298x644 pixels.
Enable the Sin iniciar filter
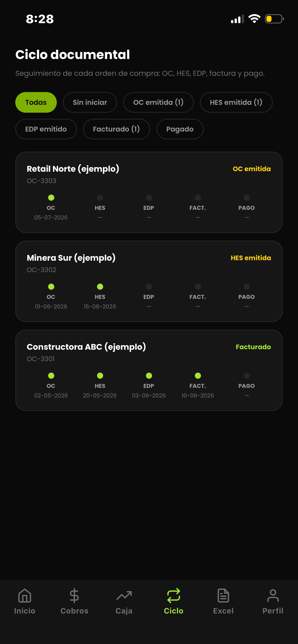90,102
